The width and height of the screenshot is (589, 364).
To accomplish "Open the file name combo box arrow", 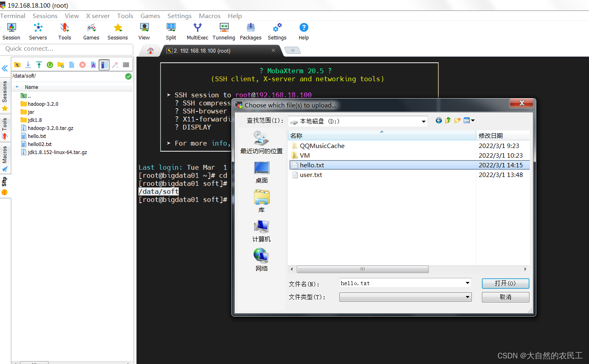I will (x=467, y=283).
